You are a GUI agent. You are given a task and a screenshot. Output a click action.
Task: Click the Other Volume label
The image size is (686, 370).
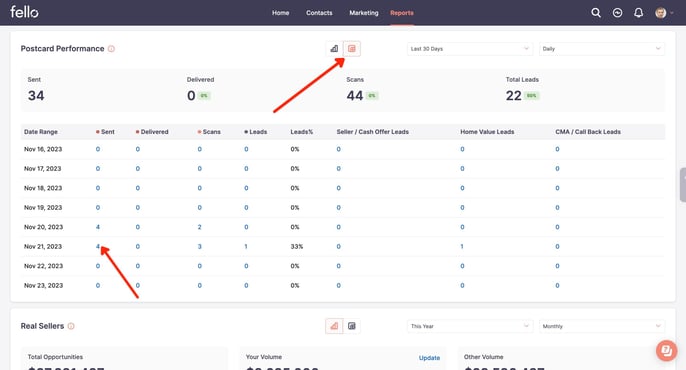[483, 357]
